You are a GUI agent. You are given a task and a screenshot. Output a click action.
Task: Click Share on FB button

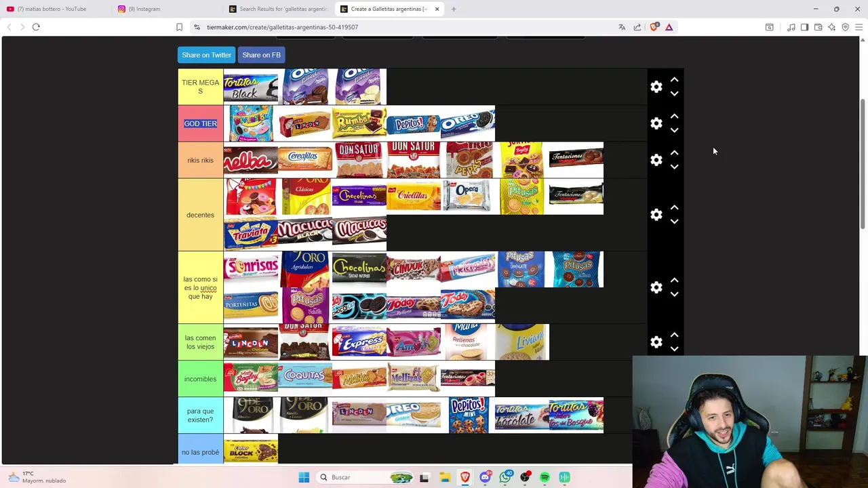coord(261,55)
